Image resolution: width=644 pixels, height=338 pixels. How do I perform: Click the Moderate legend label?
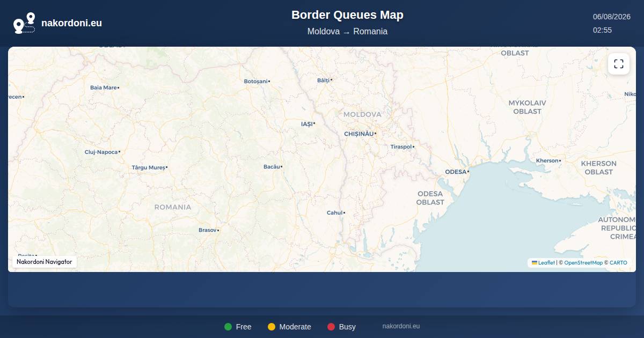click(295, 327)
